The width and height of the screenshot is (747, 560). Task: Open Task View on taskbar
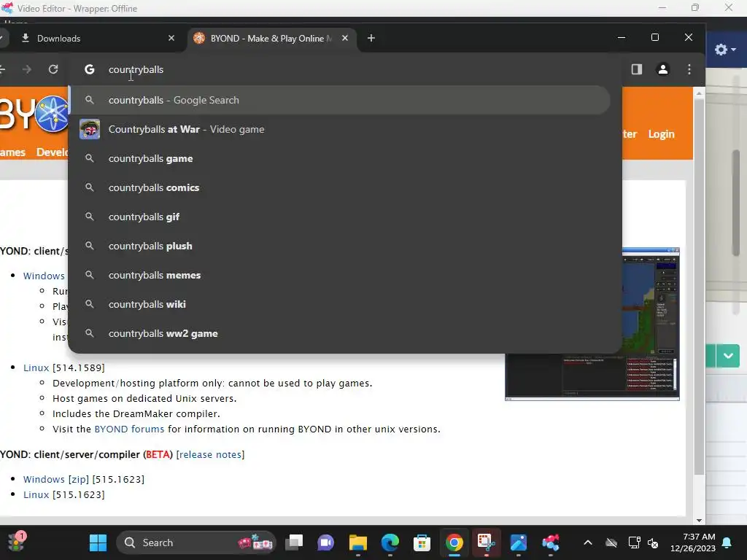click(x=294, y=542)
